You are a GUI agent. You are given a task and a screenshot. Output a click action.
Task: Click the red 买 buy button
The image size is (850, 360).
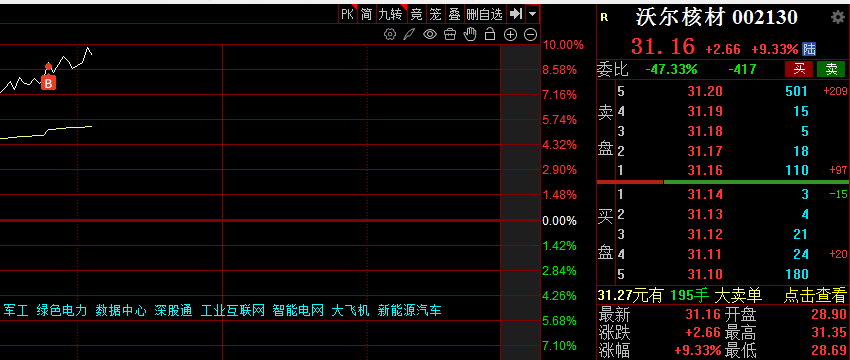pos(799,69)
